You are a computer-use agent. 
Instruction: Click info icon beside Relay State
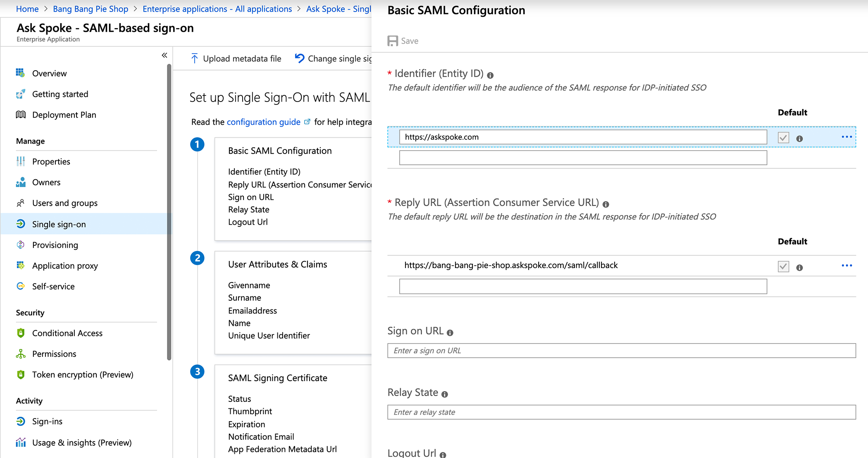click(x=444, y=394)
